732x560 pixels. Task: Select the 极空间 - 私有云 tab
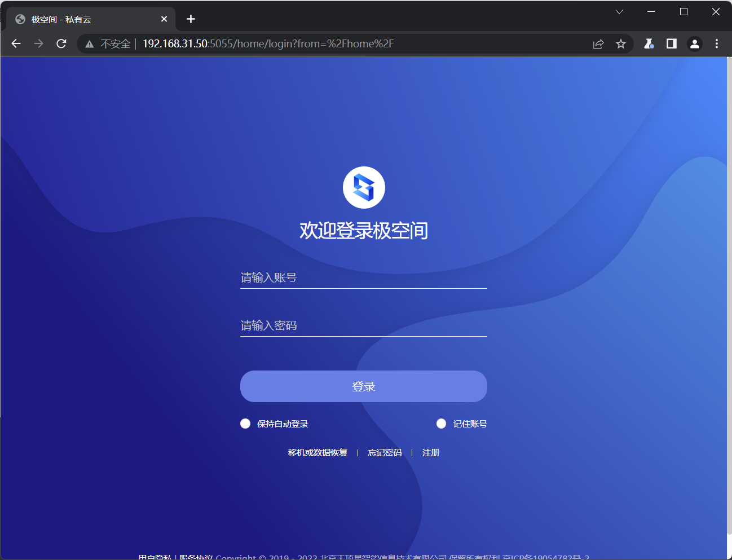pos(91,19)
